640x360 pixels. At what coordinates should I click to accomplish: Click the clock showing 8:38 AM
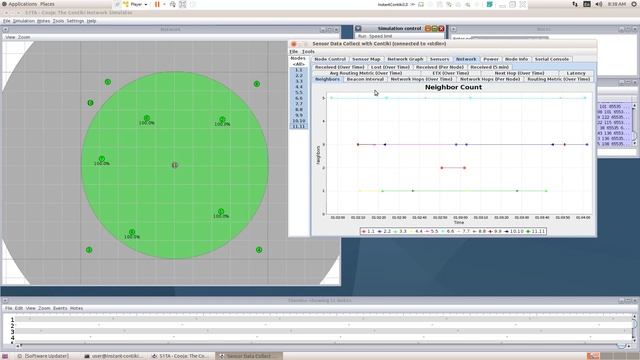(616, 4)
